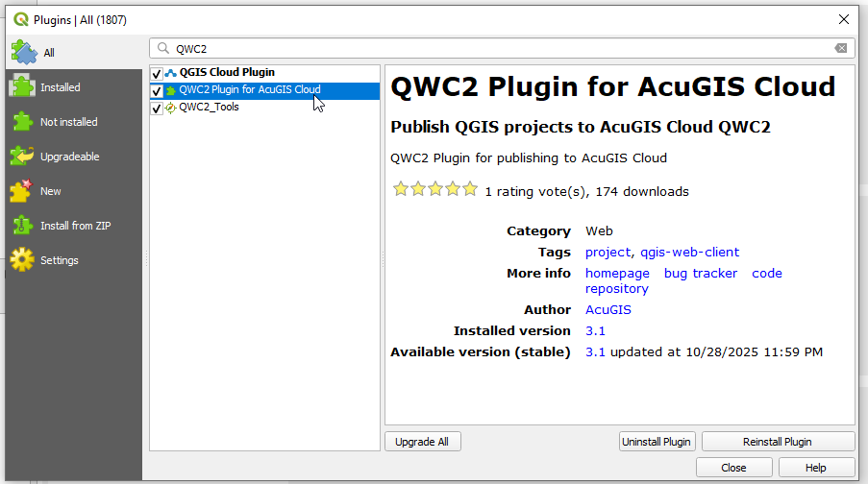Click the QWC2_Tools plugin icon
This screenshot has width=868, height=484.
click(x=171, y=108)
